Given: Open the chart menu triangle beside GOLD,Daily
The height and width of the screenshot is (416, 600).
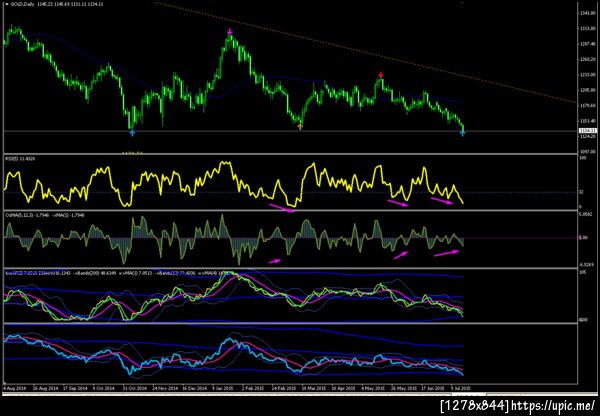Looking at the screenshot, I should click(x=7, y=4).
